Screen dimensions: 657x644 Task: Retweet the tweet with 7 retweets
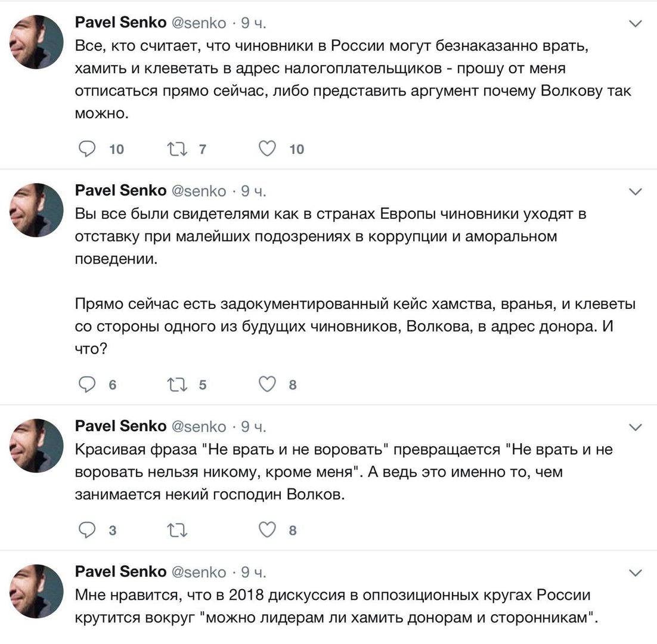pyautogui.click(x=176, y=148)
